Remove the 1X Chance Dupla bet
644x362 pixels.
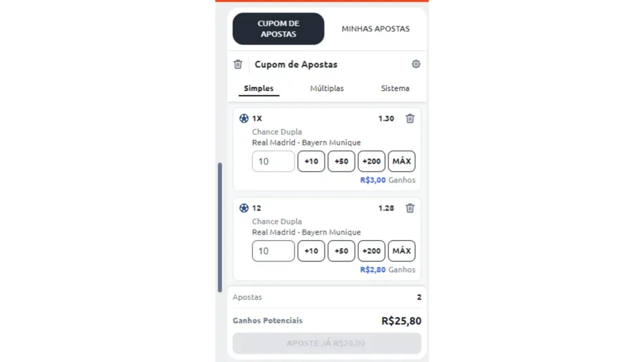tap(410, 118)
